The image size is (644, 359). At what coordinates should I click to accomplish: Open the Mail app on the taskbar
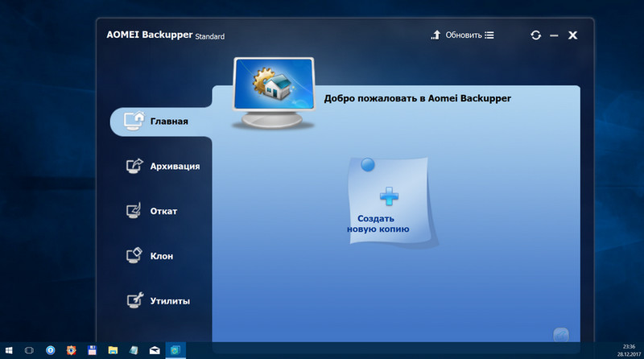coord(155,350)
